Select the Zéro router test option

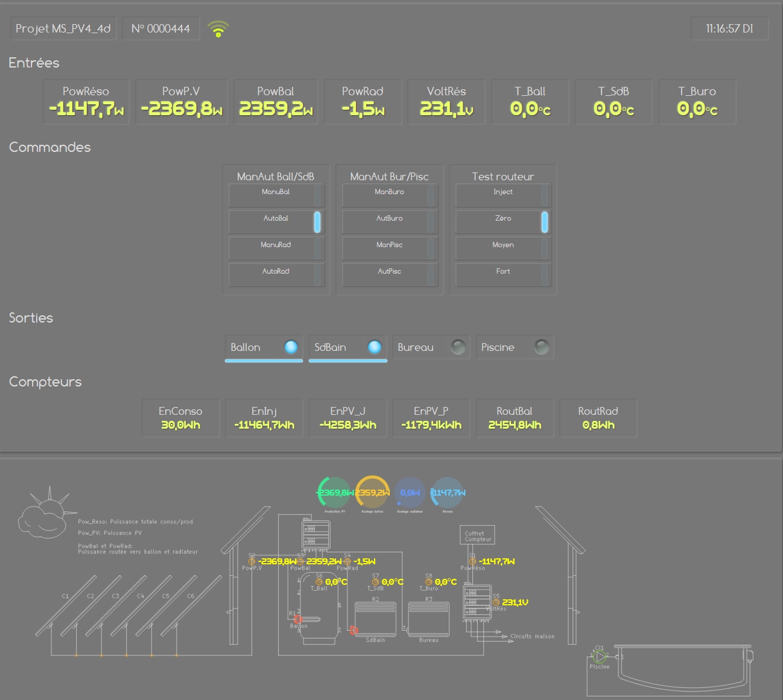pyautogui.click(x=502, y=222)
